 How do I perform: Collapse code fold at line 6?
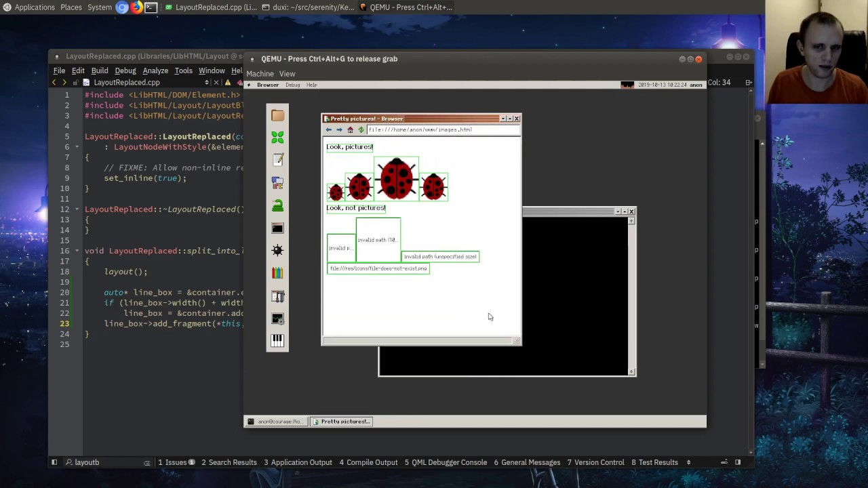[x=77, y=147]
